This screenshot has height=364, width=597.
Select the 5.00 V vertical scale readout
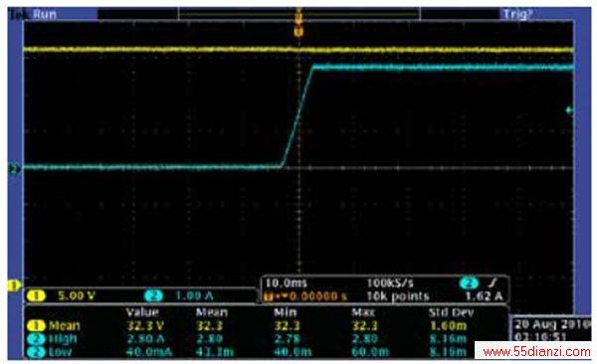pyautogui.click(x=77, y=295)
